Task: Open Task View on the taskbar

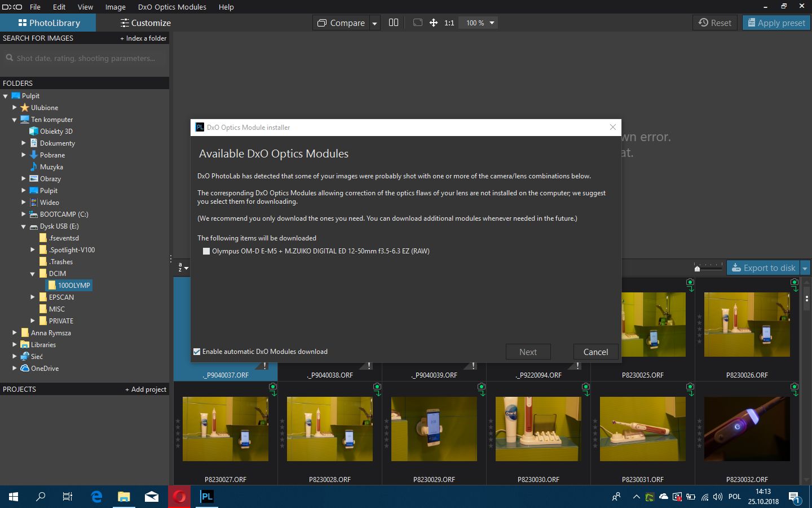Action: [68, 497]
